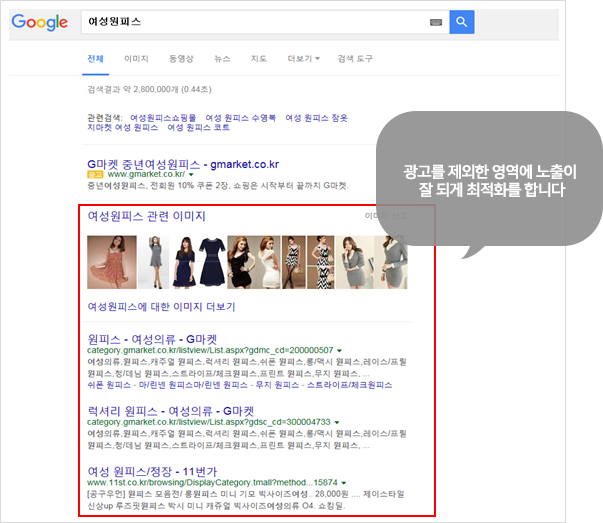Click related search 여성 원피스 코트
The image size is (603, 523).
tap(198, 127)
